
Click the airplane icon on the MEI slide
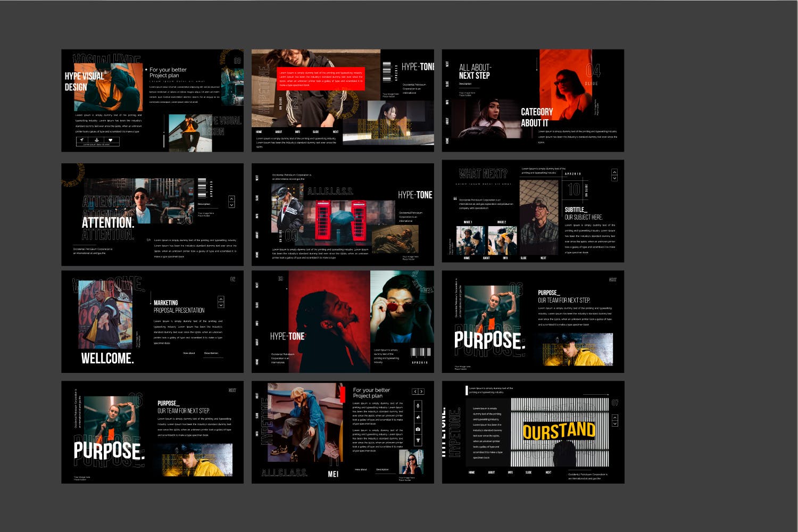pyautogui.click(x=418, y=418)
